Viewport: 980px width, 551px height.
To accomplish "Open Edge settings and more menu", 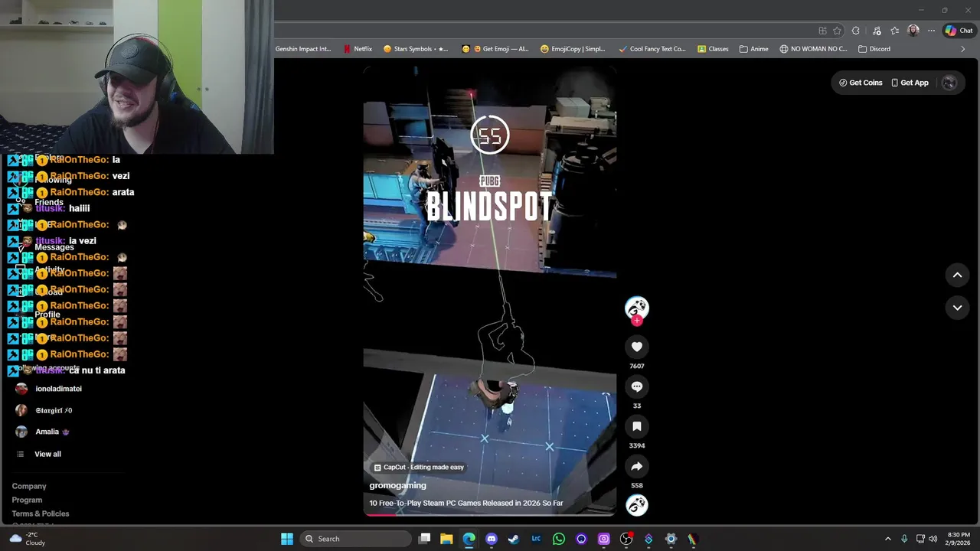I will point(931,31).
